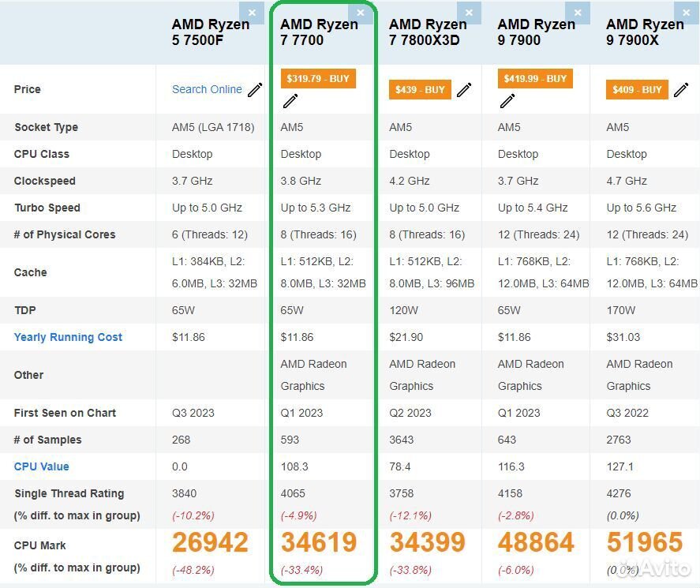Click the $419.99 - BUY button
Image resolution: width=700 pixels, height=588 pixels.
click(x=534, y=79)
